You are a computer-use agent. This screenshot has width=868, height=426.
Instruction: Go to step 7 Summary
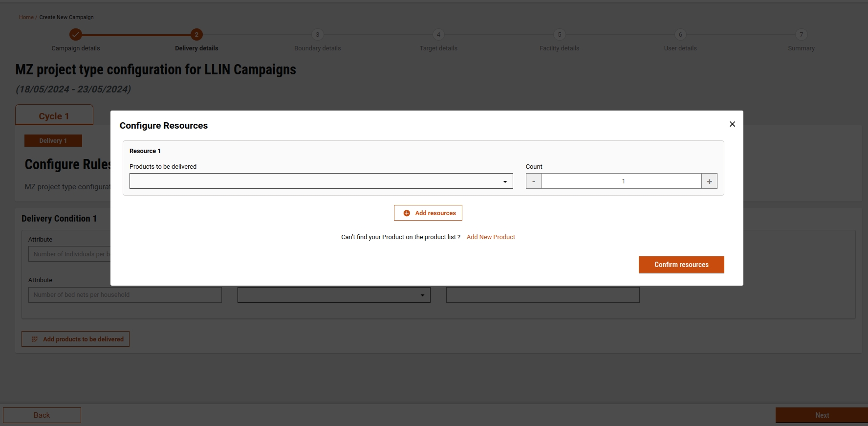coord(801,35)
